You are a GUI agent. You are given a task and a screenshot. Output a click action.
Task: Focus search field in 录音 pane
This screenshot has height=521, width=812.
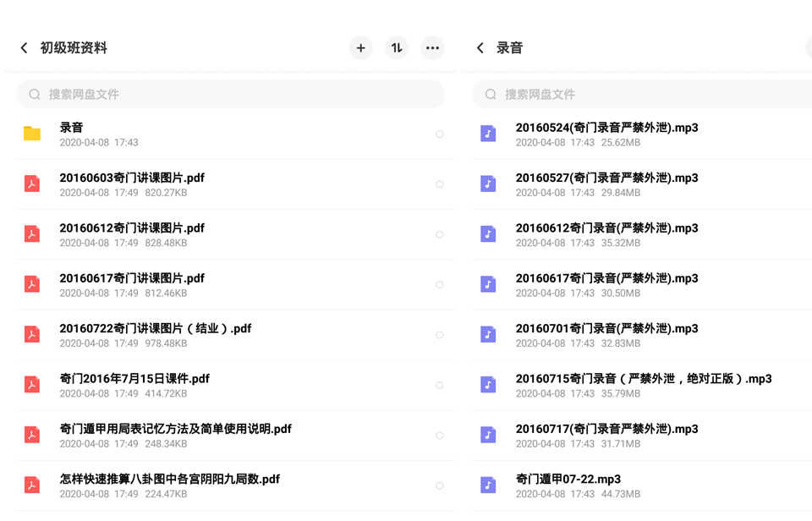(643, 94)
